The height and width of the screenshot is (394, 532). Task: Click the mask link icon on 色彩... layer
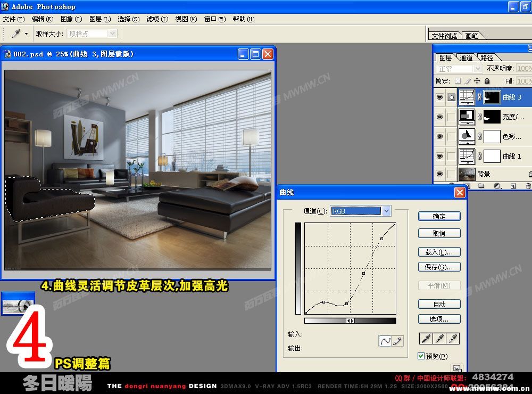click(x=479, y=136)
